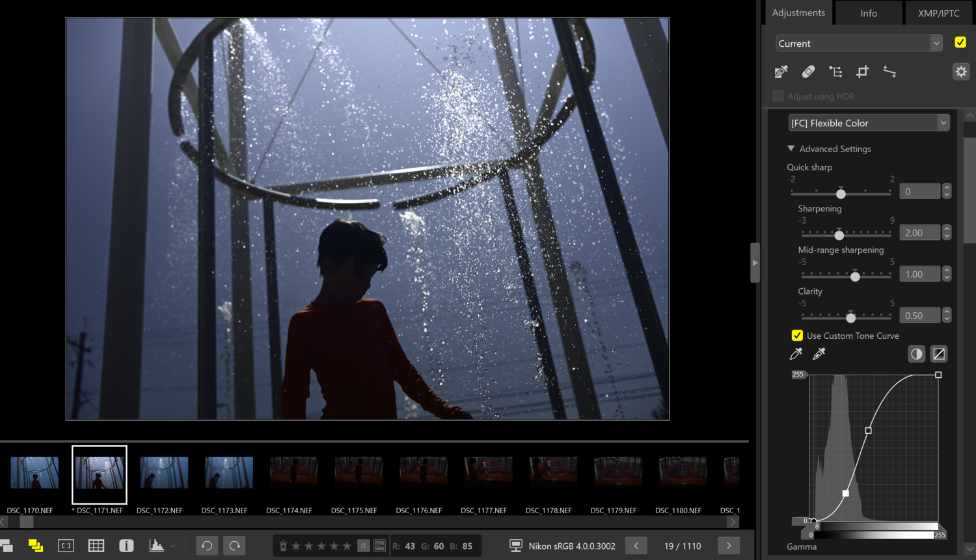The width and height of the screenshot is (976, 560).
Task: Go to the next image arrow
Action: (x=729, y=546)
